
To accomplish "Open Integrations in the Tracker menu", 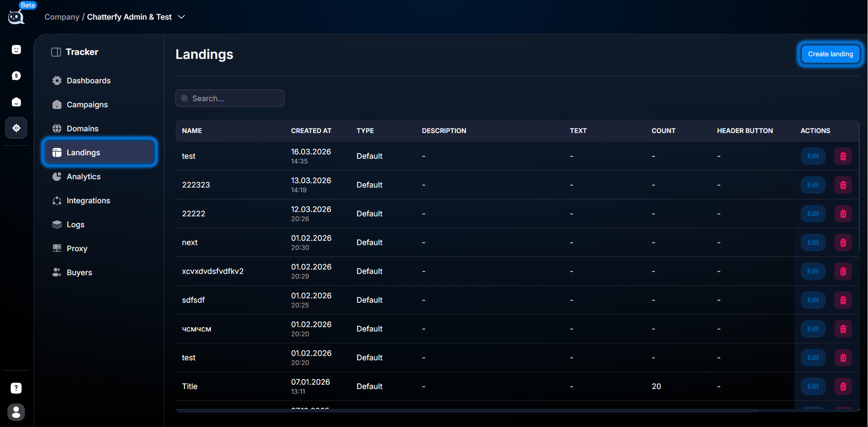I will (99, 201).
